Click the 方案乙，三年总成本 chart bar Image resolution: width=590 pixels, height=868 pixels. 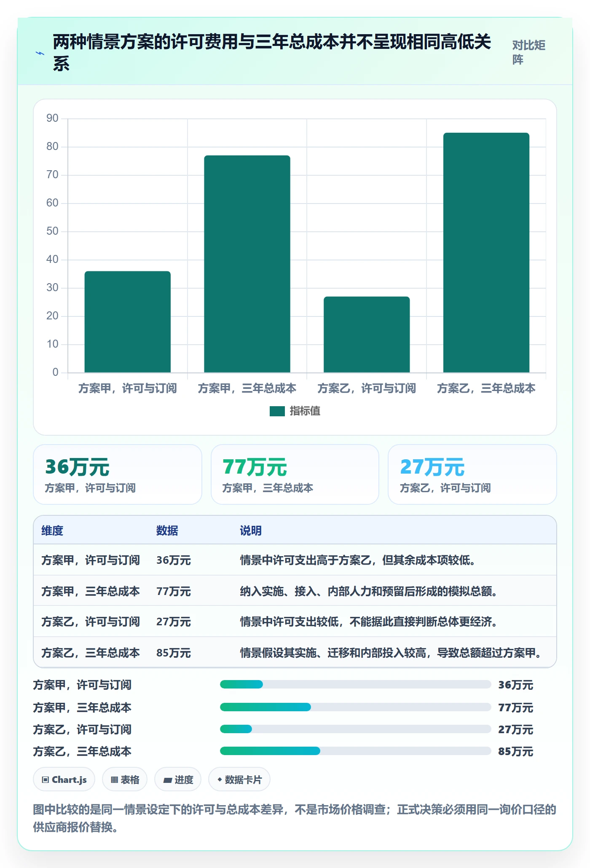point(486,253)
